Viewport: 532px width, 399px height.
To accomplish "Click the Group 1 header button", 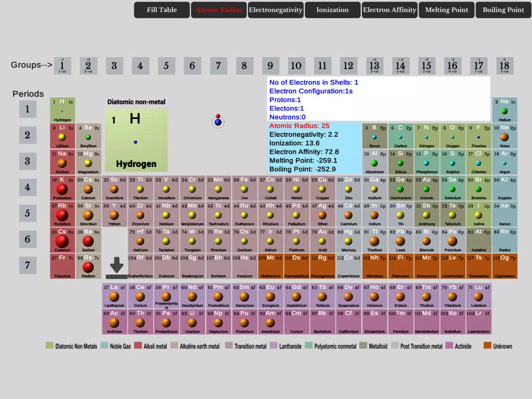I will (62, 66).
